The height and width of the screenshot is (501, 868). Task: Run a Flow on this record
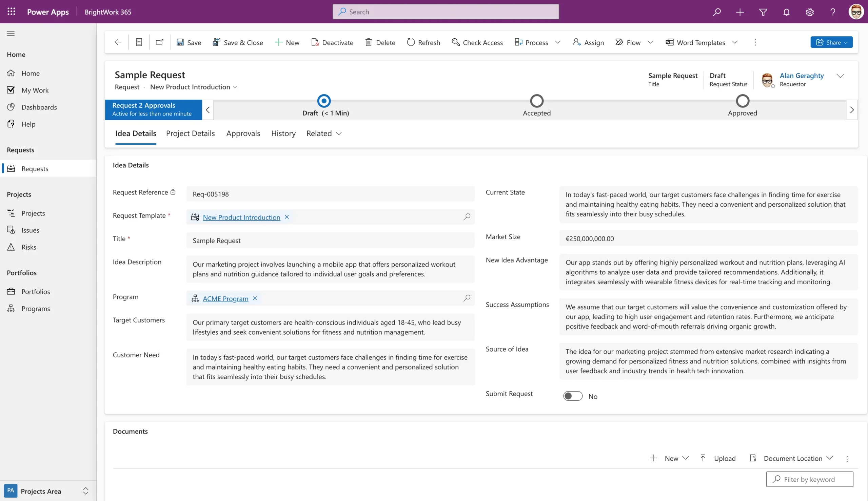tap(629, 42)
